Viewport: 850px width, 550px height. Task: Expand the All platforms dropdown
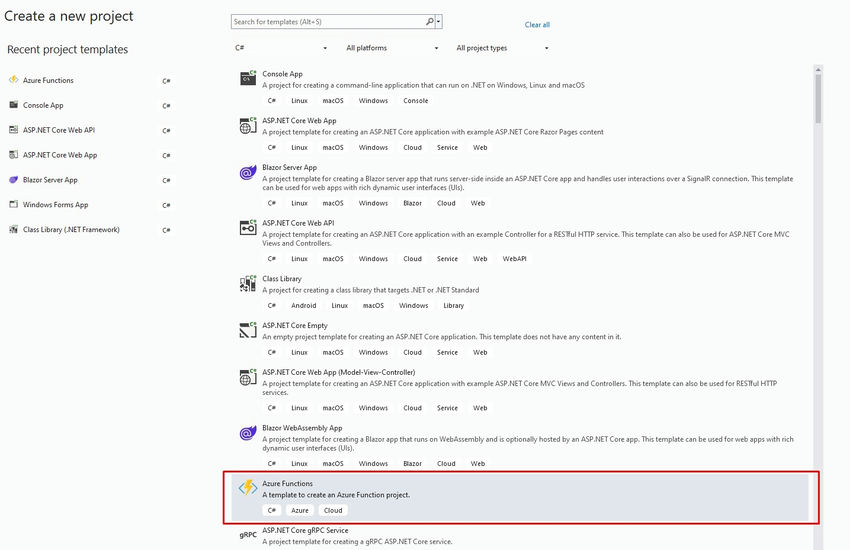[392, 48]
